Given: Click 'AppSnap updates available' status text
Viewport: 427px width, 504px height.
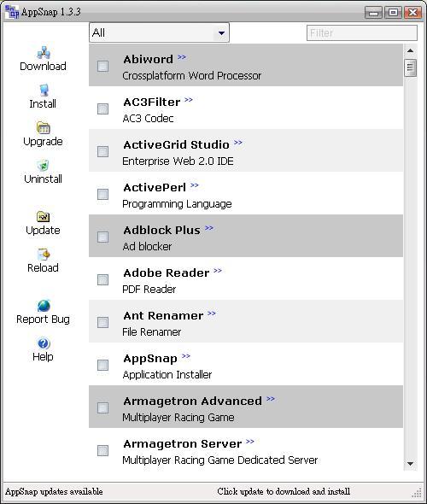Looking at the screenshot, I should tap(54, 492).
